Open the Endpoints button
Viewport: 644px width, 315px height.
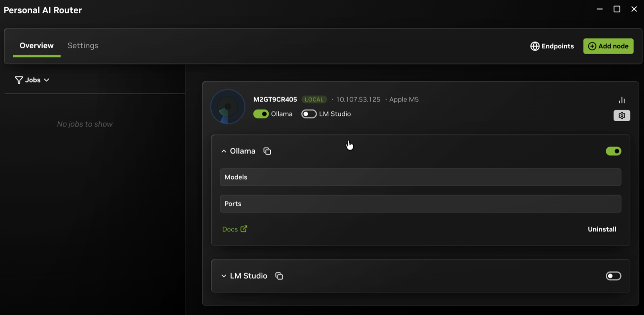[552, 46]
